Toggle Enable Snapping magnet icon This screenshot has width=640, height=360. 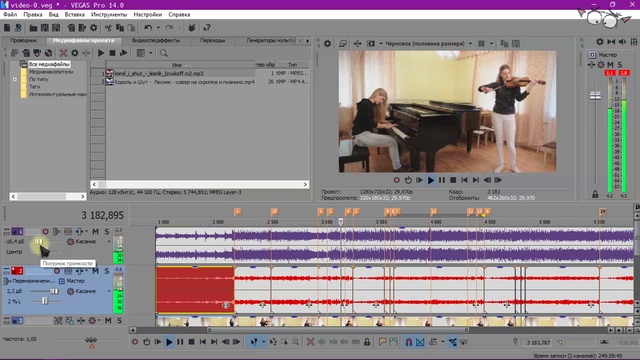[x=409, y=342]
